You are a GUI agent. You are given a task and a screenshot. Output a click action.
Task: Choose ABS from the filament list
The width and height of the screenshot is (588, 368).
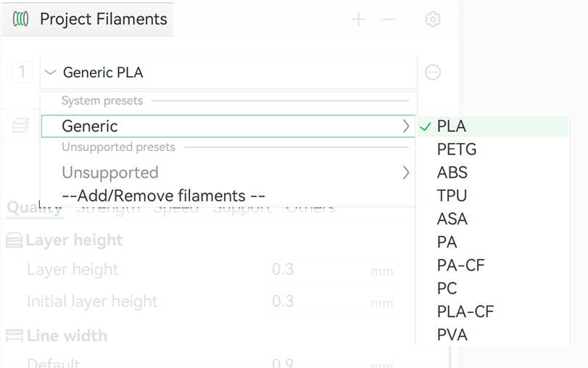[452, 173]
